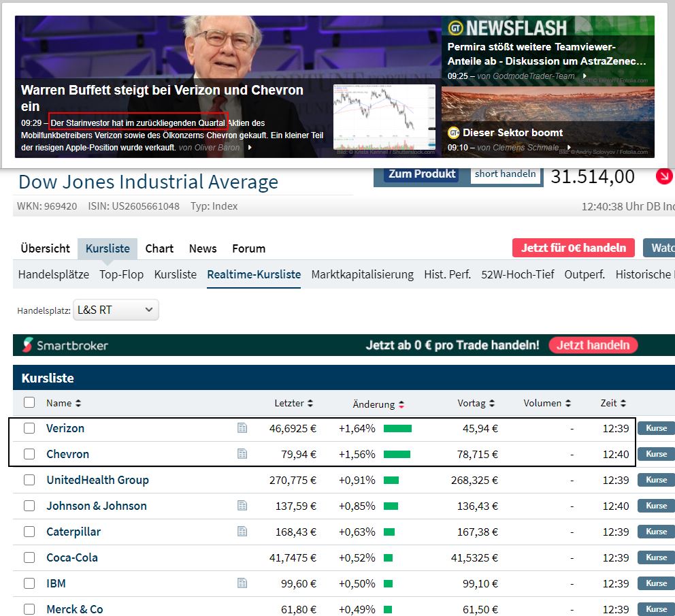Select the Marktkapitalisierung sub-tab

coord(363,274)
